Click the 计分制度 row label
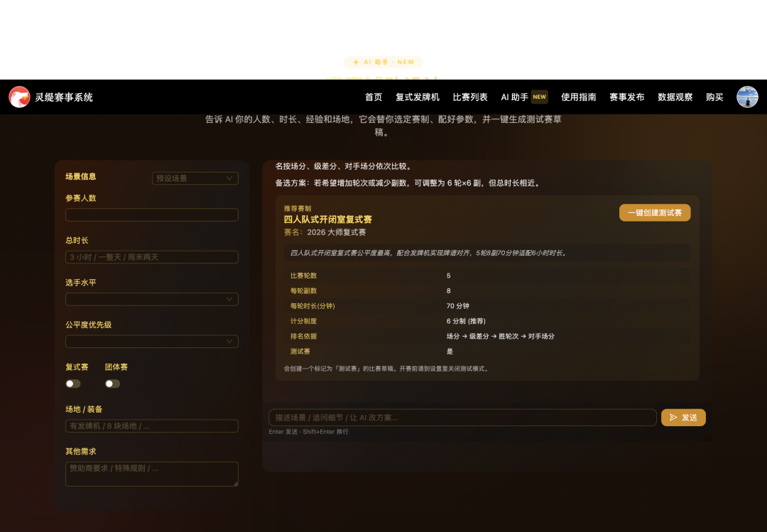The width and height of the screenshot is (767, 532). (303, 321)
